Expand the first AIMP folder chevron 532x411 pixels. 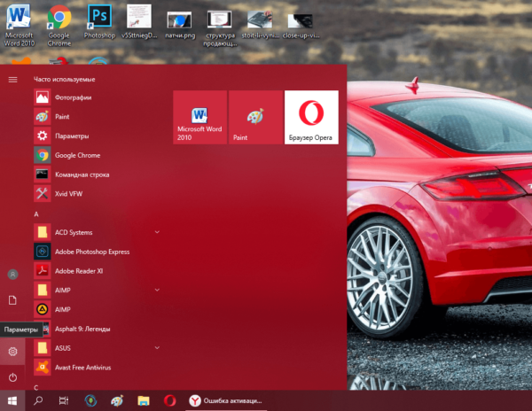157,290
